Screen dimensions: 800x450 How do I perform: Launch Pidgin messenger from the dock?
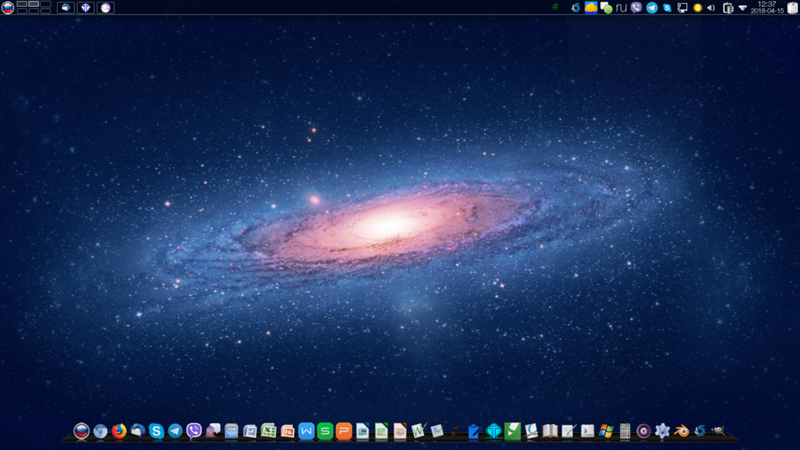click(213, 431)
